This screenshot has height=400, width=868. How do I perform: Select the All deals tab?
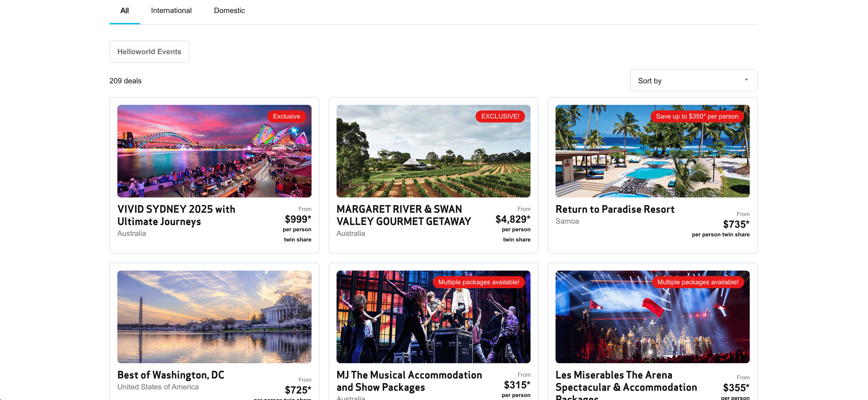click(124, 10)
